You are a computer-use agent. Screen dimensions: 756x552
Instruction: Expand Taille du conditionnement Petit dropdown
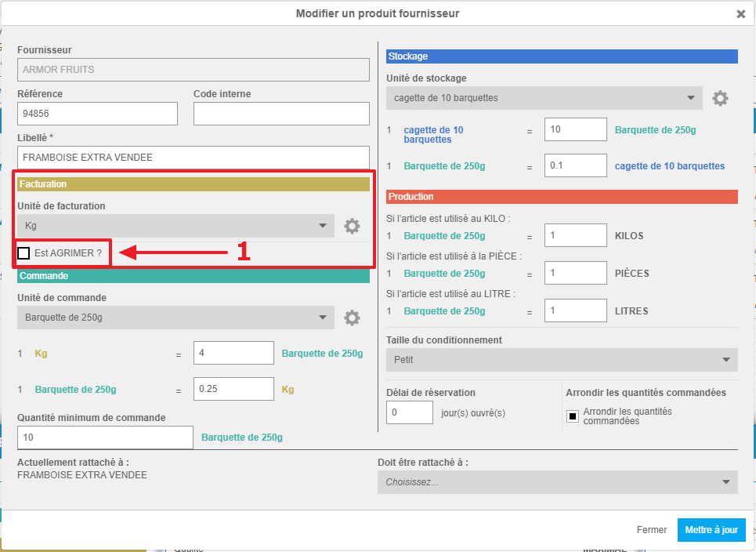click(x=562, y=360)
